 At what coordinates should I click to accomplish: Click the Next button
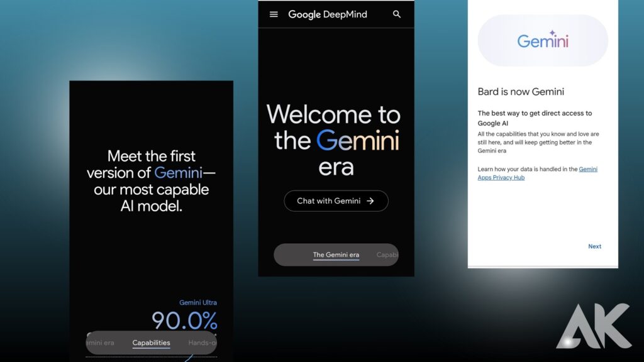[594, 246]
